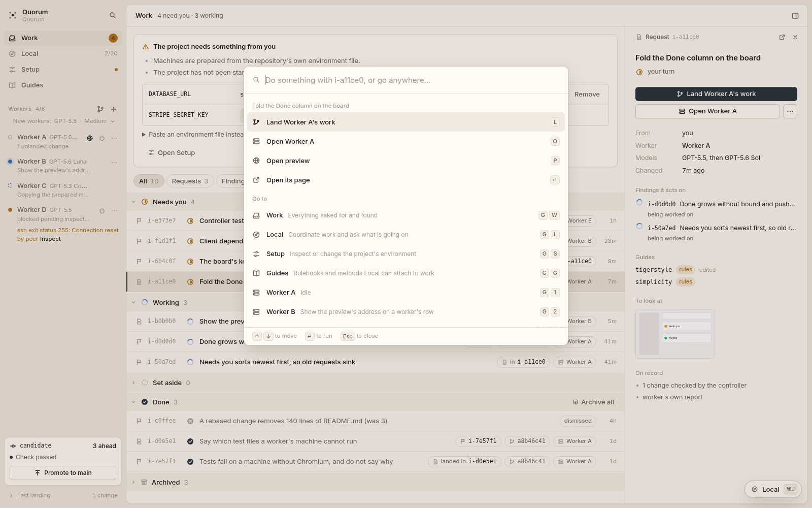Click Promote to main button
This screenshot has height=508, width=812.
coord(63,473)
